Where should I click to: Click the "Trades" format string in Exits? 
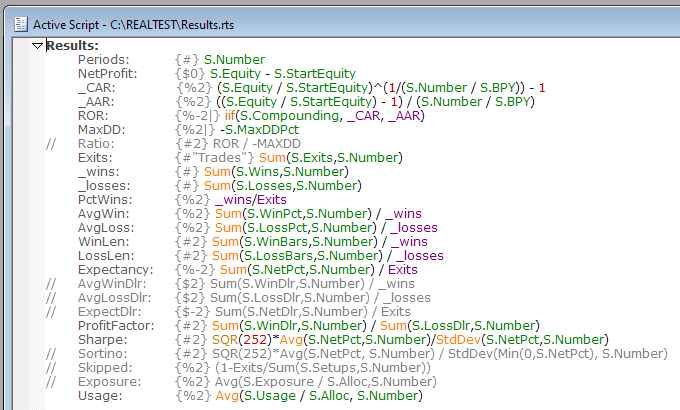(214, 158)
